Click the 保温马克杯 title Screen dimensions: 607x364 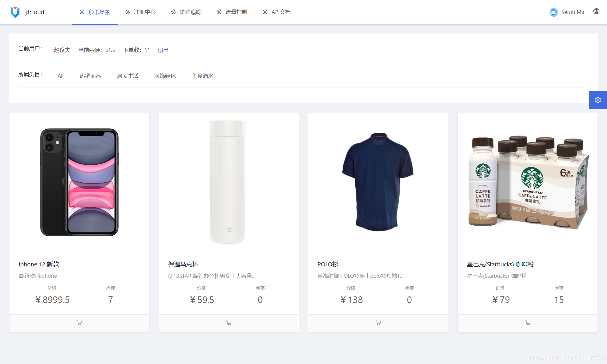(183, 264)
